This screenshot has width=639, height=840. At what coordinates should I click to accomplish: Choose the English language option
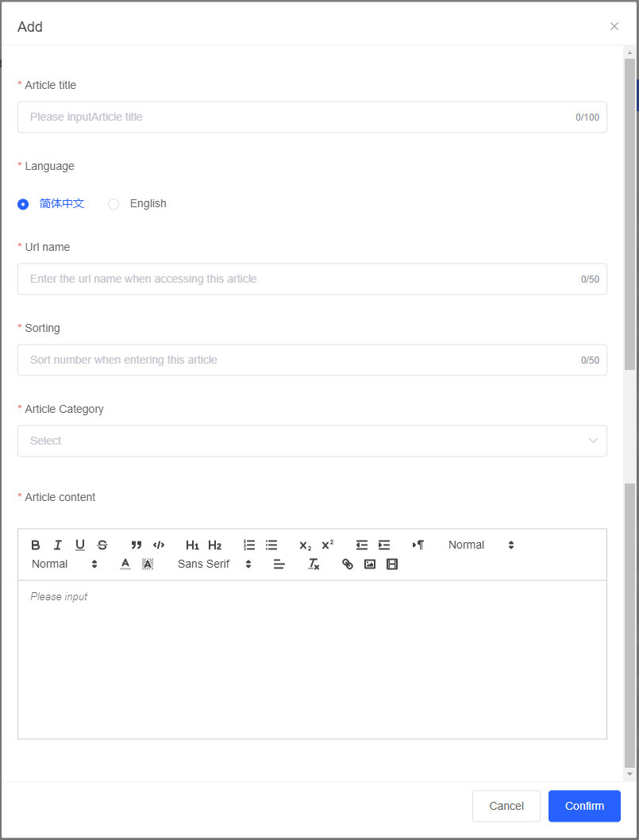[x=114, y=204]
